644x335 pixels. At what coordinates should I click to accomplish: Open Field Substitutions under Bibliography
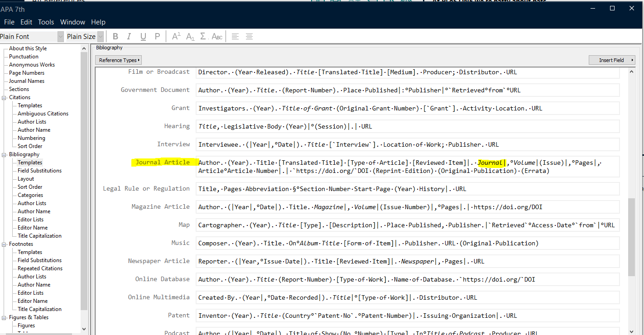(x=39, y=171)
